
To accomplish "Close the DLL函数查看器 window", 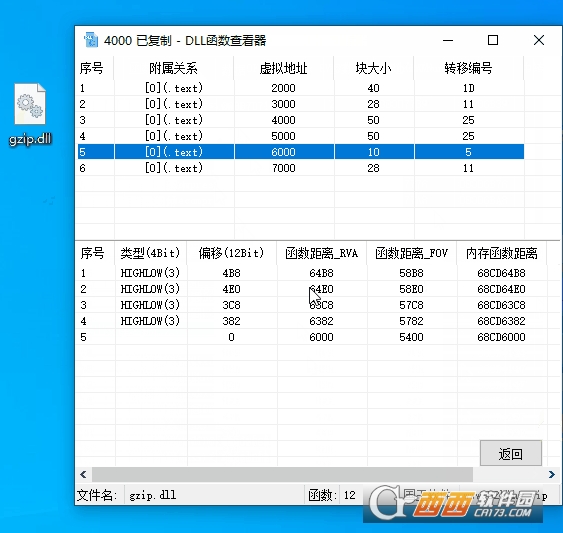I will pyautogui.click(x=539, y=40).
